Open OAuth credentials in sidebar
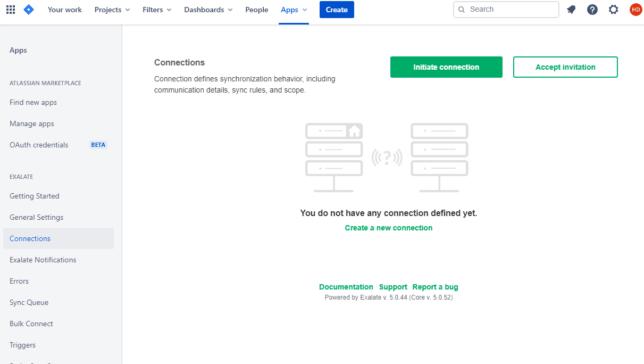Screen dimensions: 644x364 (x=39, y=145)
